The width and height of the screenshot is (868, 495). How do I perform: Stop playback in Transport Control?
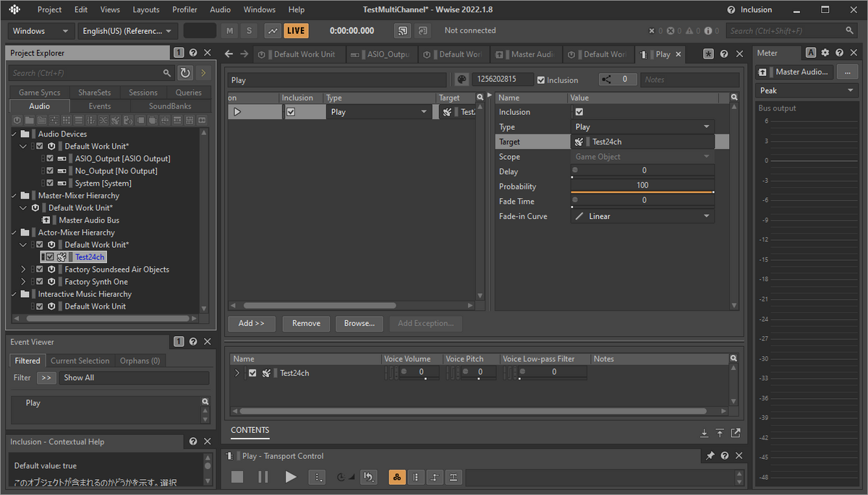[x=237, y=477]
